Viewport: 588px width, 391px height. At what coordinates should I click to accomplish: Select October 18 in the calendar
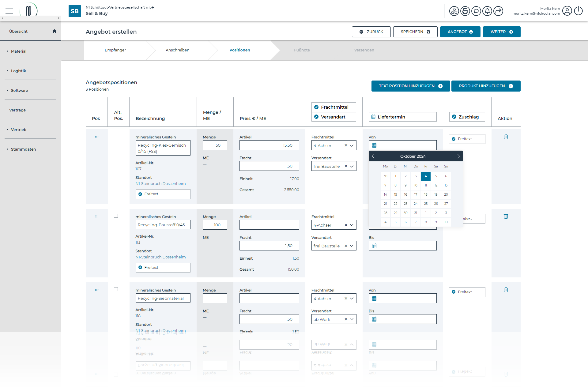426,194
